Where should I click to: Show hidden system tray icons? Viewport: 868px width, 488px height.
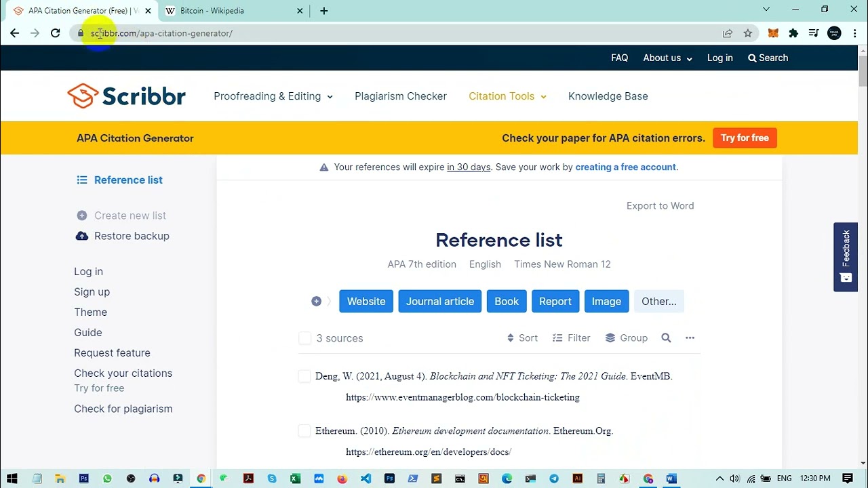[719, 479]
